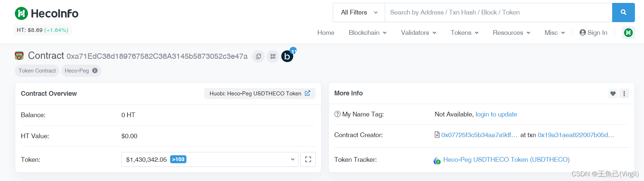Open contract creator address 0x07725f3c5b34aa7a9df...
Viewport: 644px width, 181px height.
click(479, 135)
